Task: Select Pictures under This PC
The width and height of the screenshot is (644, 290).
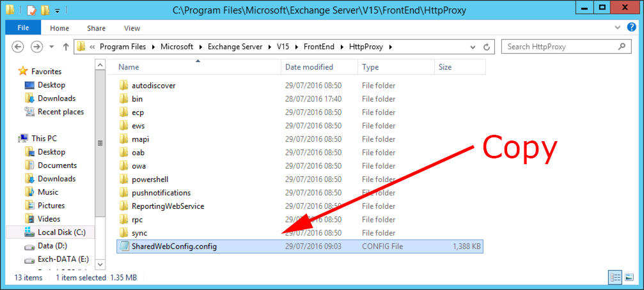Action: coord(51,206)
